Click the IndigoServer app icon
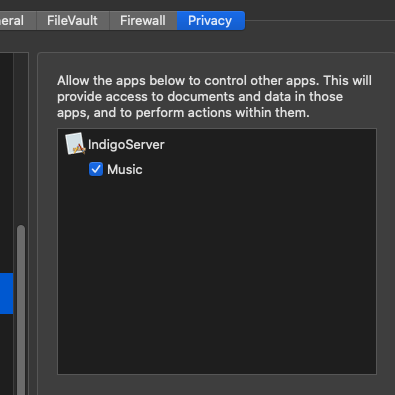 pyautogui.click(x=75, y=144)
